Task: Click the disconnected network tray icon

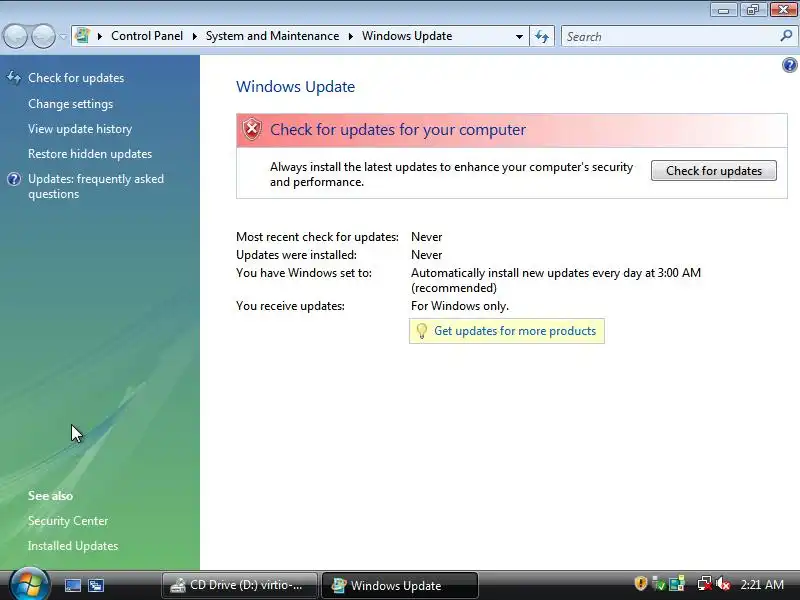Action: tap(705, 584)
